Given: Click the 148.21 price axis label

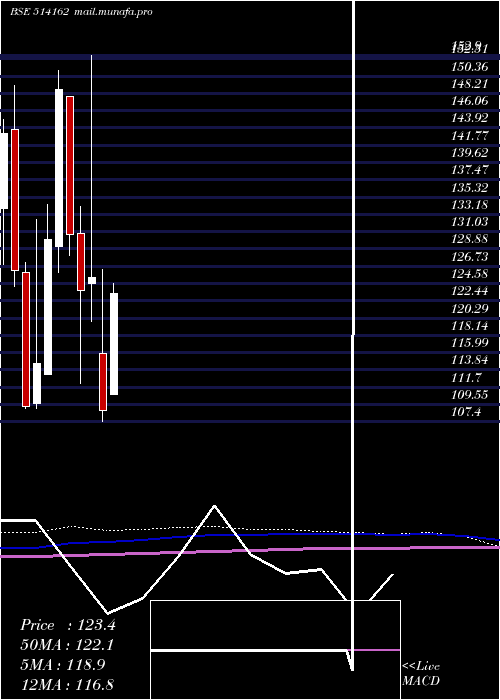Looking at the screenshot, I should 470,84.
